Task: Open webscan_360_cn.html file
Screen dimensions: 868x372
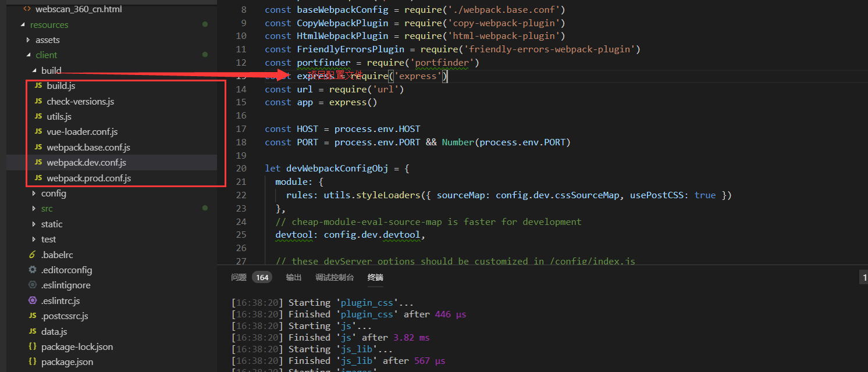Action: [79, 9]
